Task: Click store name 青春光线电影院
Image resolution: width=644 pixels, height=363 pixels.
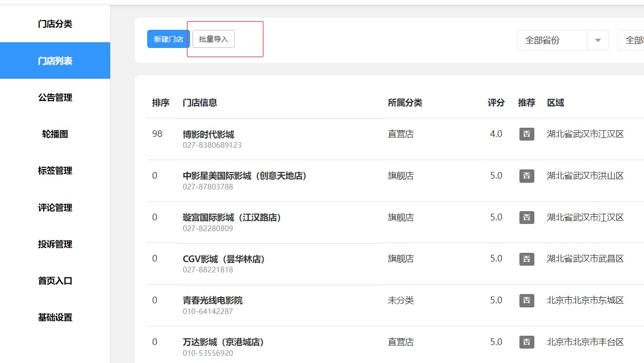Action: coord(212,300)
